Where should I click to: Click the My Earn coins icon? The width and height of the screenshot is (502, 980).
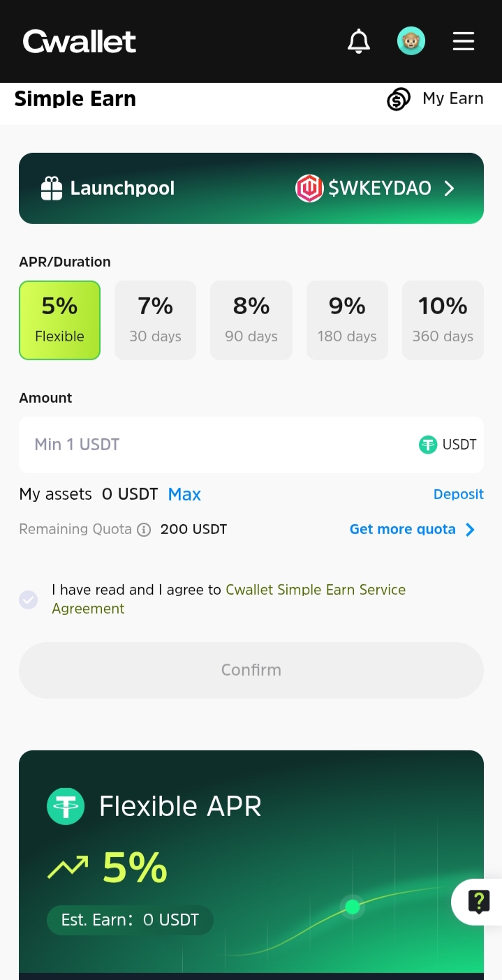[399, 99]
